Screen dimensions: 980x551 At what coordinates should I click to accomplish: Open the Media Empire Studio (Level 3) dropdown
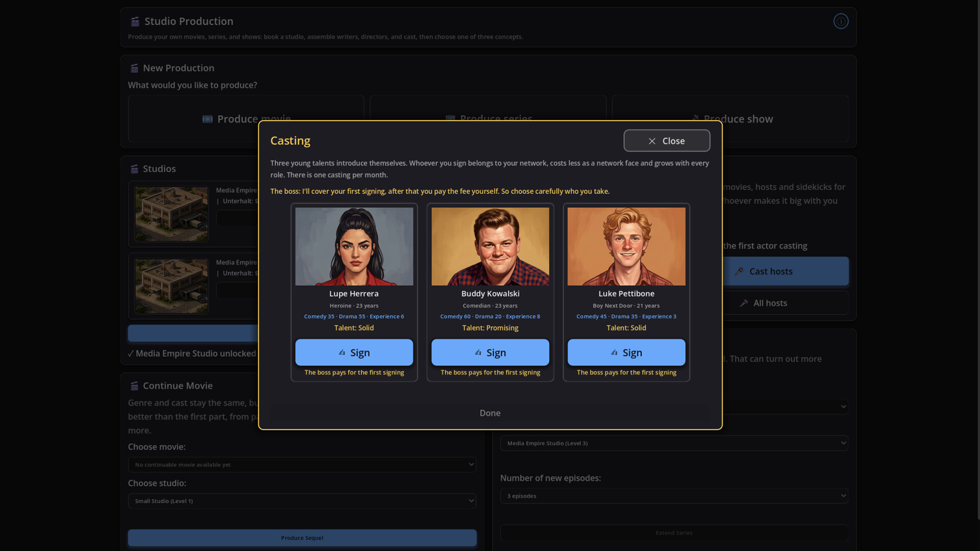coord(674,443)
